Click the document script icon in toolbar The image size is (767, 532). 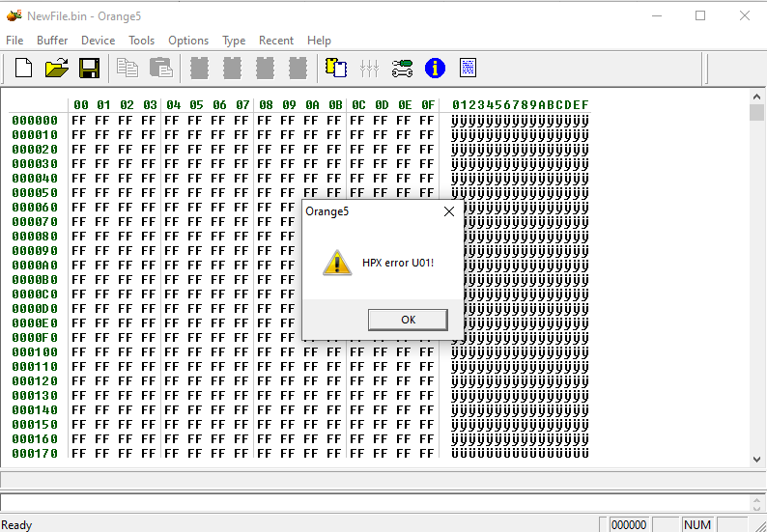tap(469, 68)
